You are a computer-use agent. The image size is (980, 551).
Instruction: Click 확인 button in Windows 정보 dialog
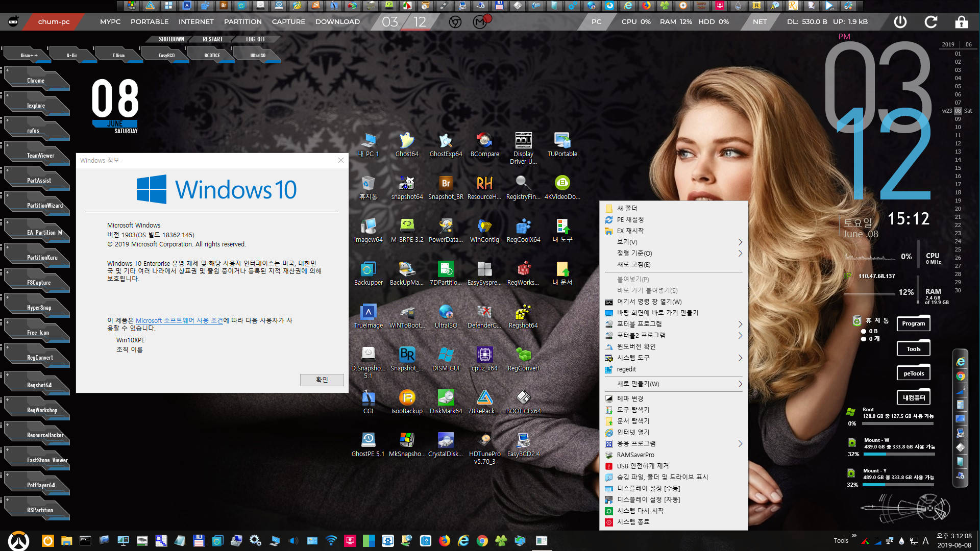click(322, 380)
